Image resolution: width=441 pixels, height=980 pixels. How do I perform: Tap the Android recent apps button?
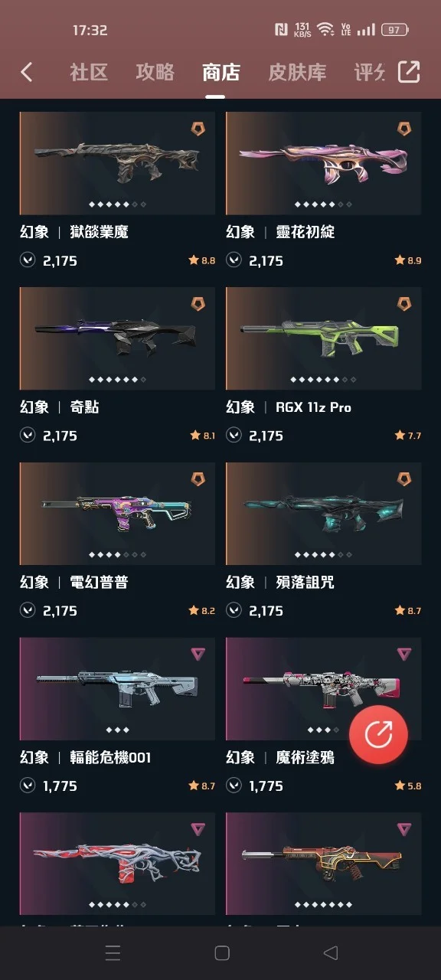(113, 952)
